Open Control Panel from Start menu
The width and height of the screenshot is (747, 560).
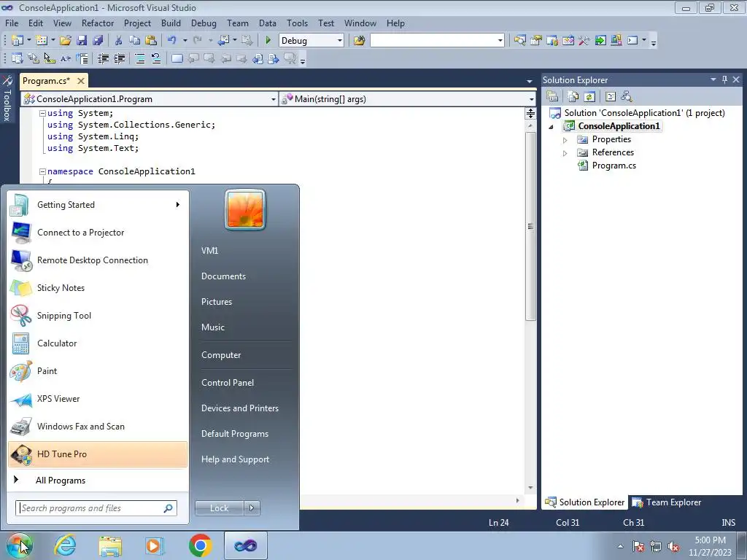[228, 383]
